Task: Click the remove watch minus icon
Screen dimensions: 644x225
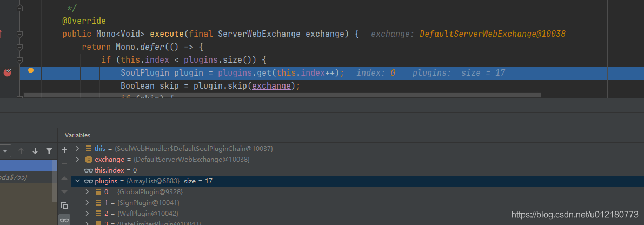Action: (x=64, y=164)
